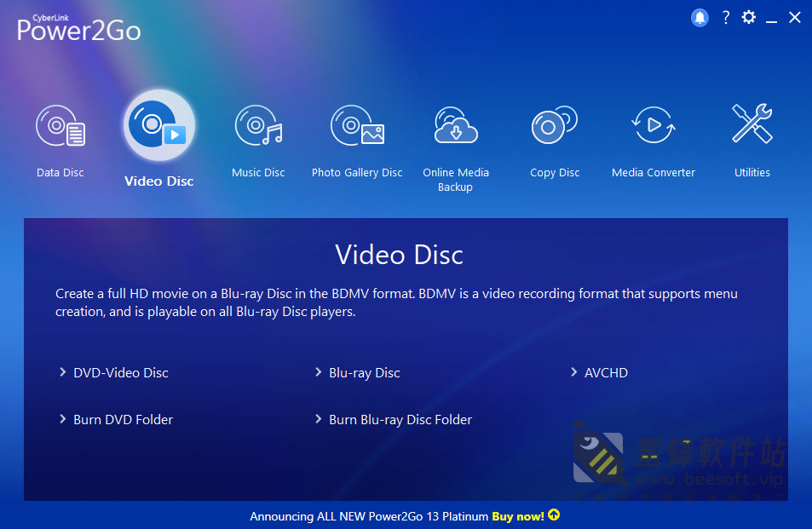Image resolution: width=812 pixels, height=529 pixels.
Task: Choose the Blu-ray Disc option
Action: point(365,373)
